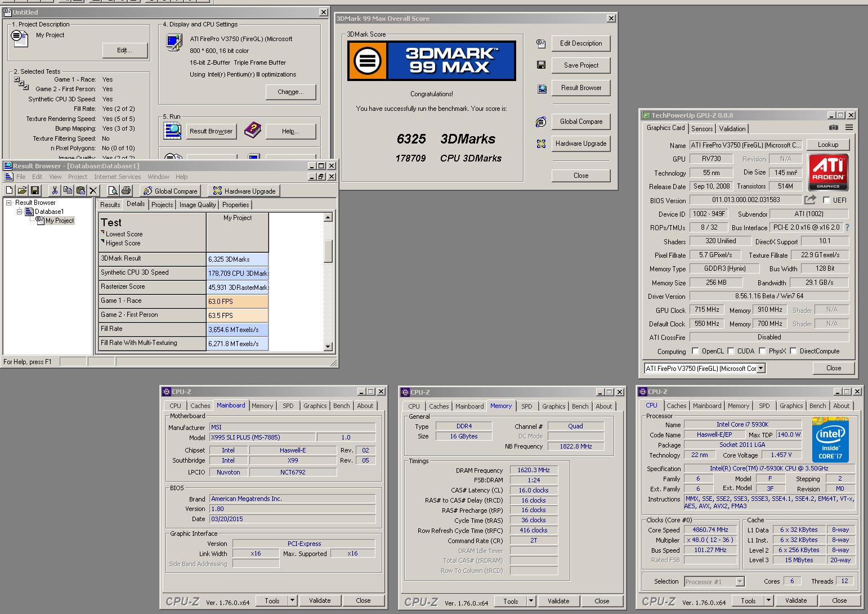The width and height of the screenshot is (868, 614).
Task: Click Print icon in Result Browser toolbar
Action: pos(126,191)
